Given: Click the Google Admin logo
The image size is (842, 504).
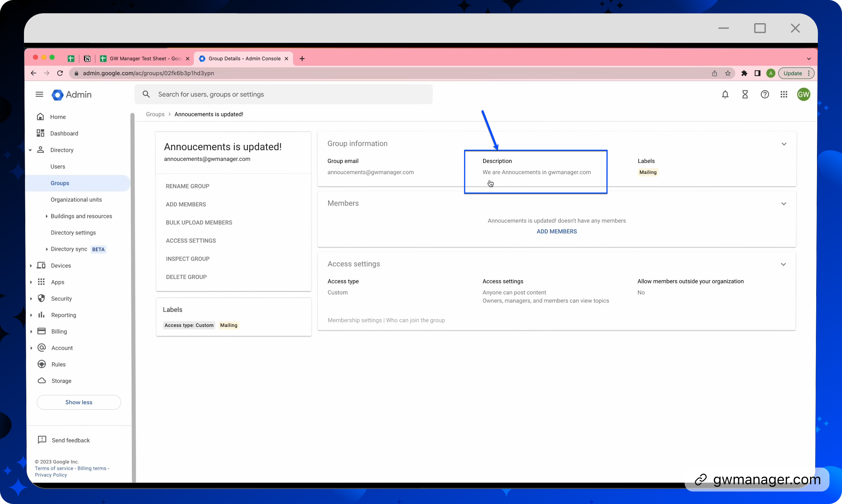Looking at the screenshot, I should click(x=72, y=95).
